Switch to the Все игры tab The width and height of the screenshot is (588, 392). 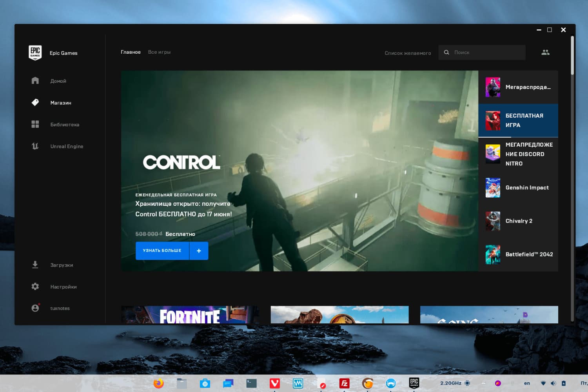[159, 52]
